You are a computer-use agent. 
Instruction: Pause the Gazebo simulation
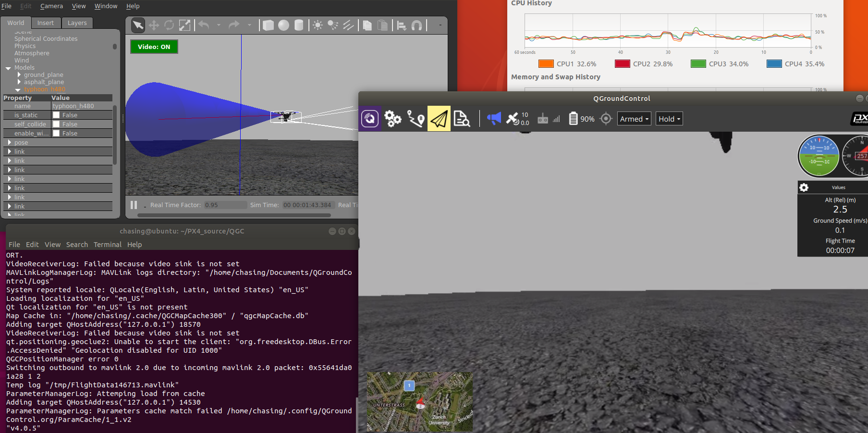[134, 205]
